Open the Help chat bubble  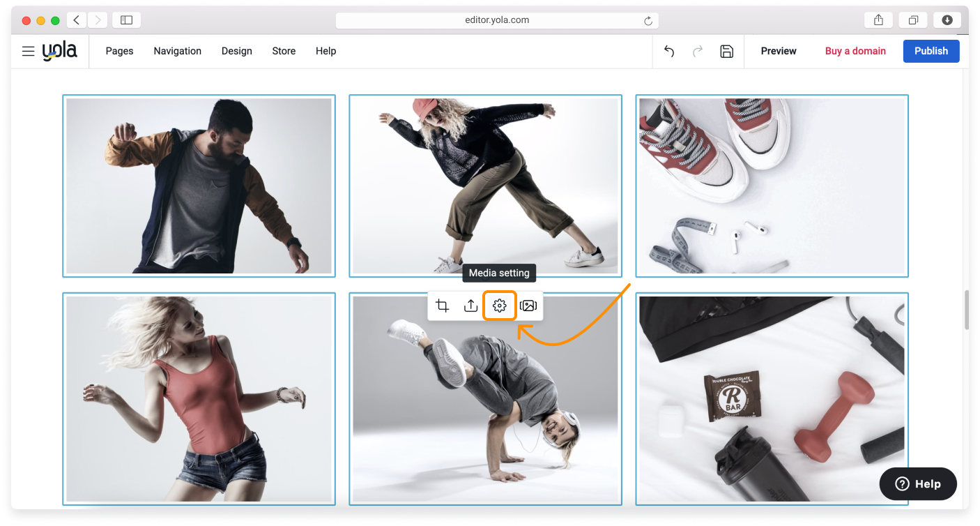coord(918,483)
